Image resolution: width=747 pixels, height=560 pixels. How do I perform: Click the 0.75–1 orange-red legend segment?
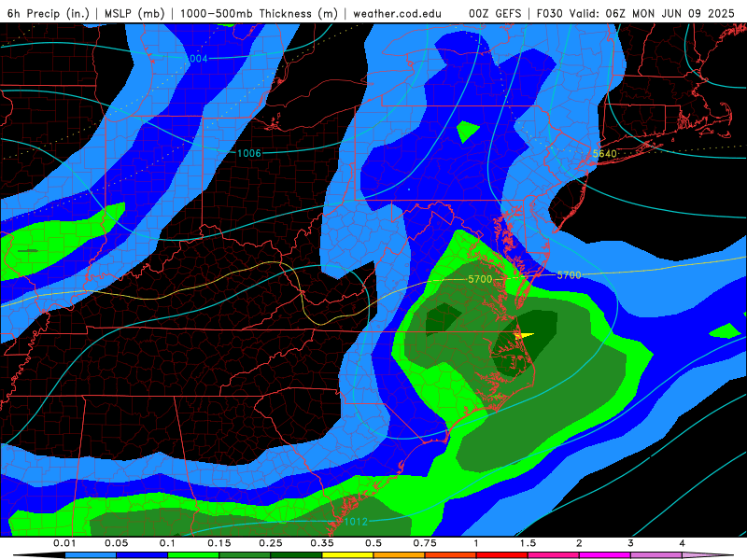pyautogui.click(x=450, y=555)
